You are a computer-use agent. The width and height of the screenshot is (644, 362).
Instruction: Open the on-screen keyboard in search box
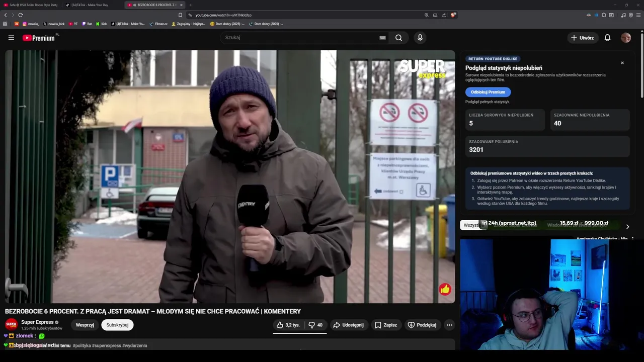pos(382,38)
